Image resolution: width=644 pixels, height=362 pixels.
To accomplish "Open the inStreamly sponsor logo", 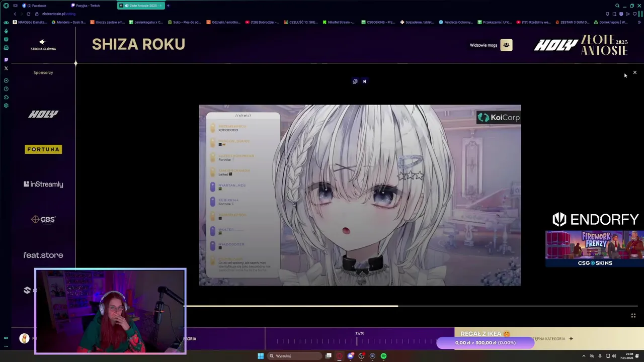I will pyautogui.click(x=43, y=185).
